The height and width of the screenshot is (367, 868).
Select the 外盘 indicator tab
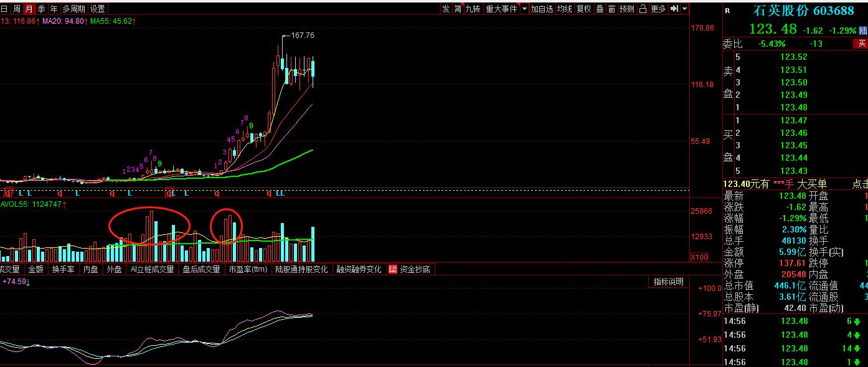coord(114,270)
